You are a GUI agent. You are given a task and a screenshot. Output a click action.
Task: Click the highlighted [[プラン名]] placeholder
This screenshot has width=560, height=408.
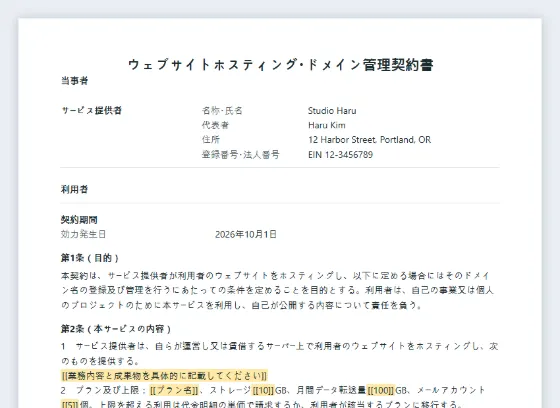tap(174, 390)
